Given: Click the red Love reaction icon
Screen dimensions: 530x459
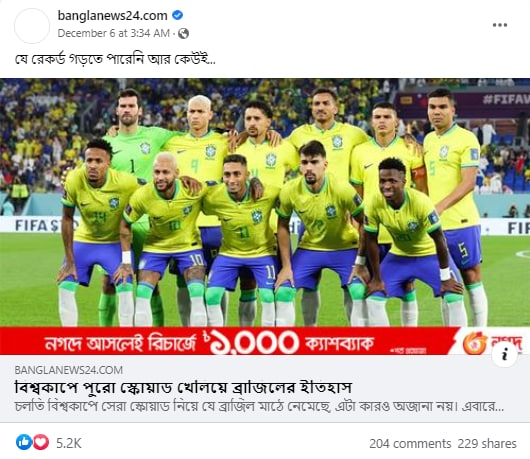Looking at the screenshot, I should click(41, 442).
